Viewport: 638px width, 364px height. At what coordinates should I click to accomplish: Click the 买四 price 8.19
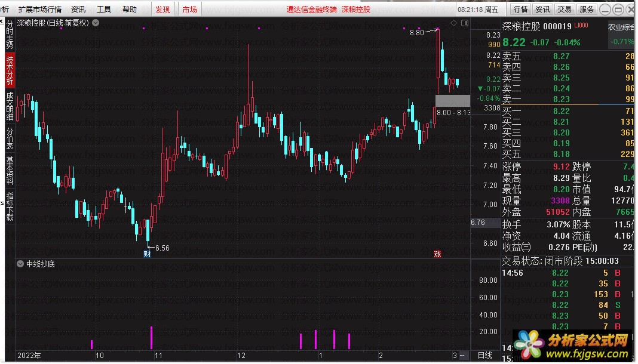coord(561,143)
